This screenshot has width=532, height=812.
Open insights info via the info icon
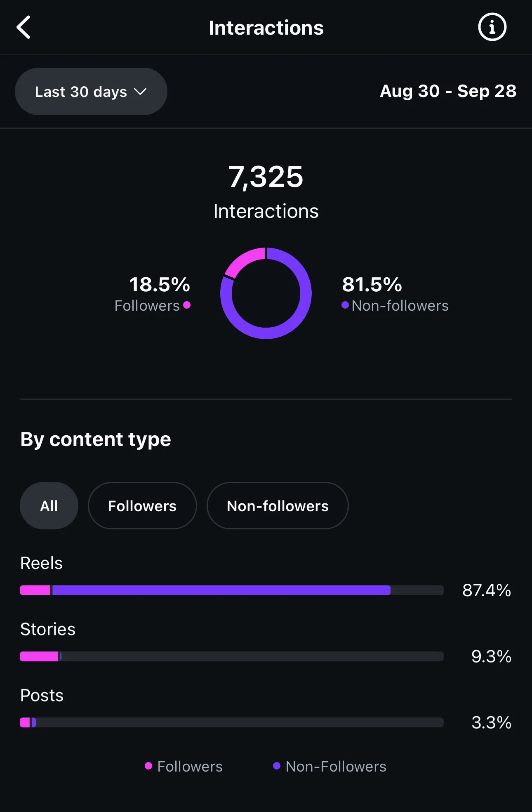[492, 27]
